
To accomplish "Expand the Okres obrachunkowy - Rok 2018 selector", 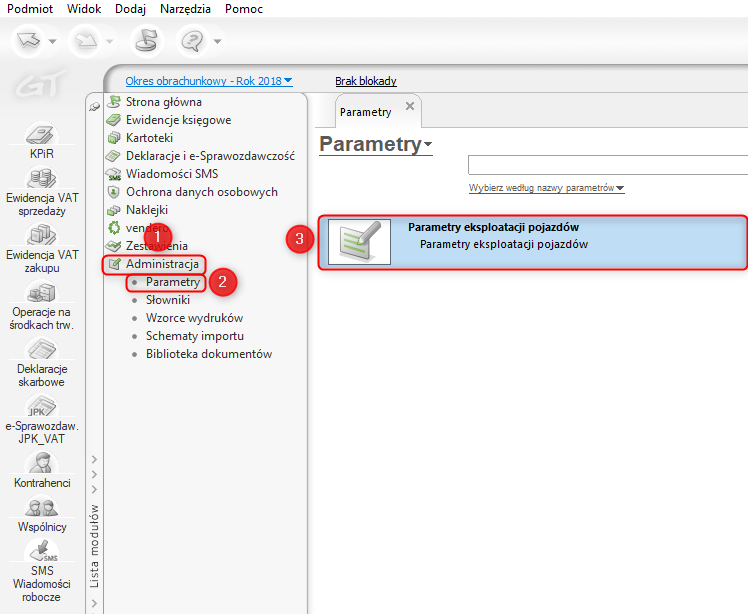I will coord(209,81).
